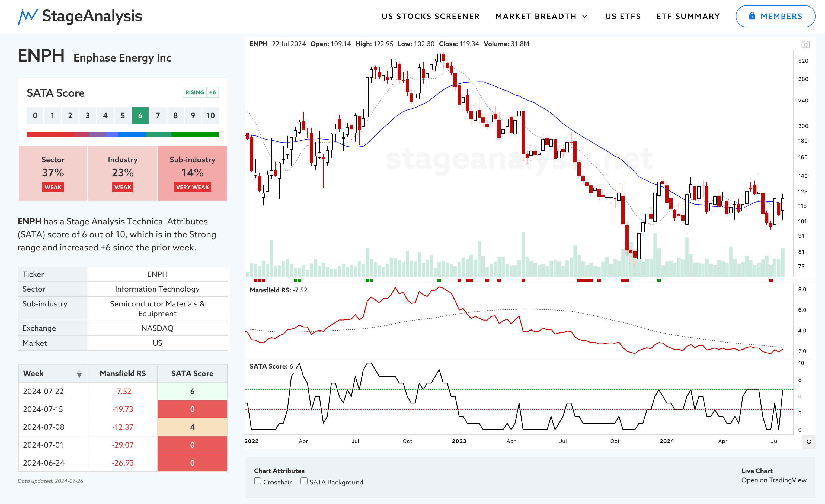This screenshot has width=825, height=504.
Task: Click the chart screenshot camera icon
Action: pos(805,44)
